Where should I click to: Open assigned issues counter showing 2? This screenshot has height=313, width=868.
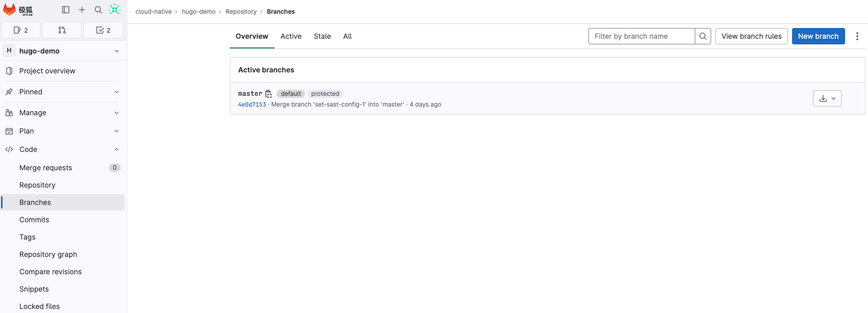21,30
